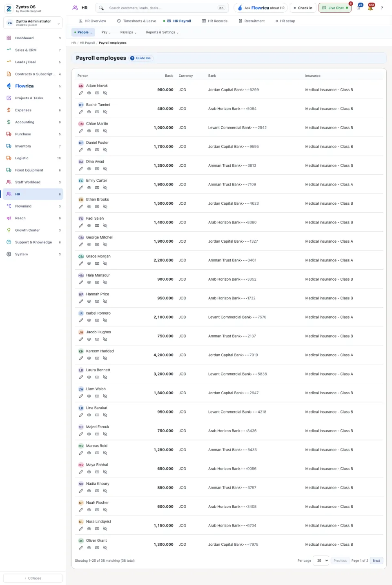
Task: Click the help question mark icon
Action: coord(382,8)
